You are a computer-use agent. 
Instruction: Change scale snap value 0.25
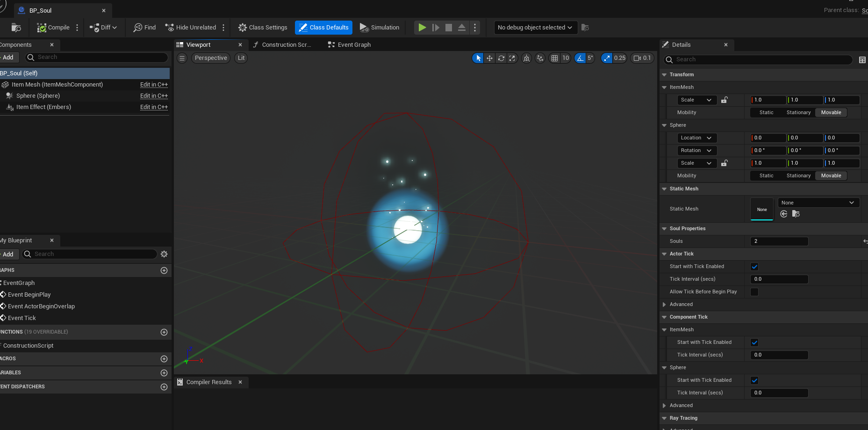click(620, 58)
